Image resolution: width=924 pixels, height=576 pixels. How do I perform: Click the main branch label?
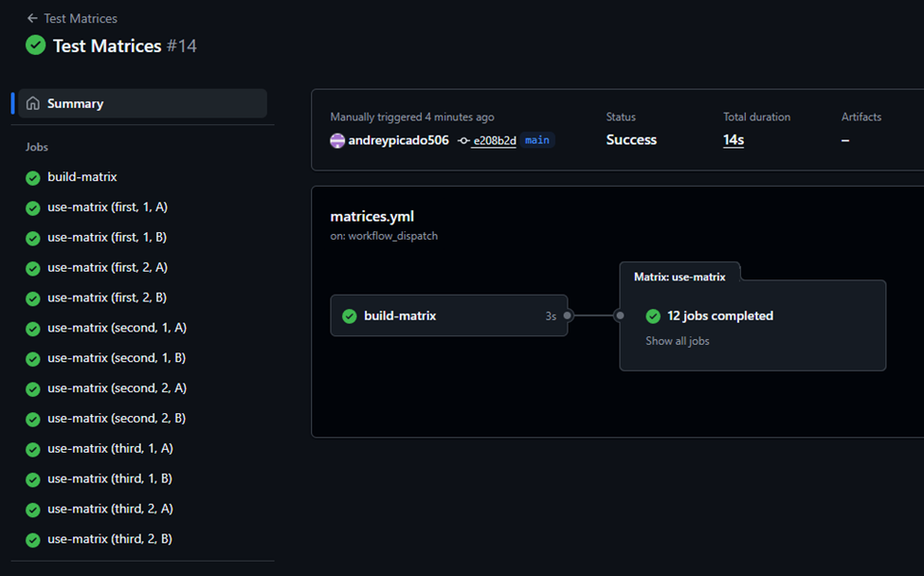click(x=537, y=140)
